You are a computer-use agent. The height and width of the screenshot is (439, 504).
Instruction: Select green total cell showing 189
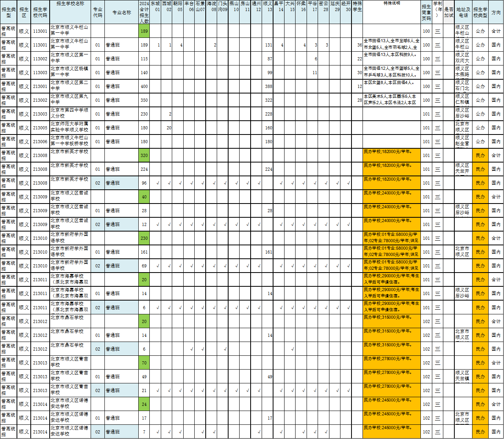pos(144,31)
